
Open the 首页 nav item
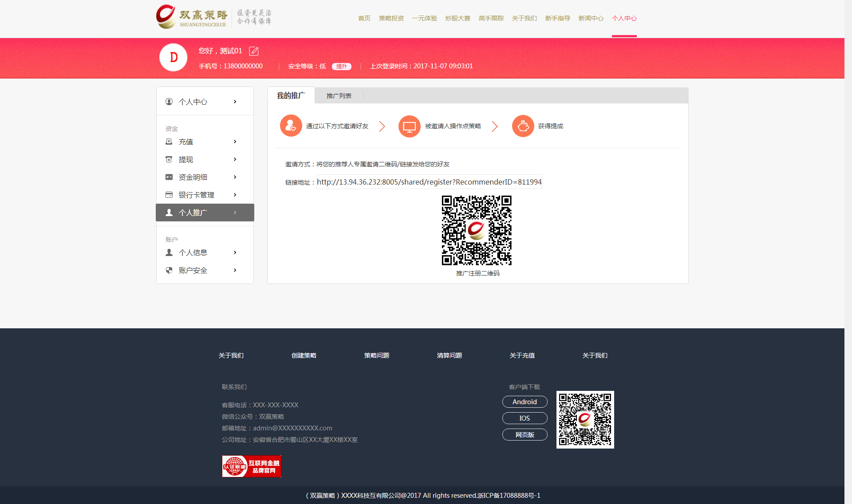tap(364, 18)
